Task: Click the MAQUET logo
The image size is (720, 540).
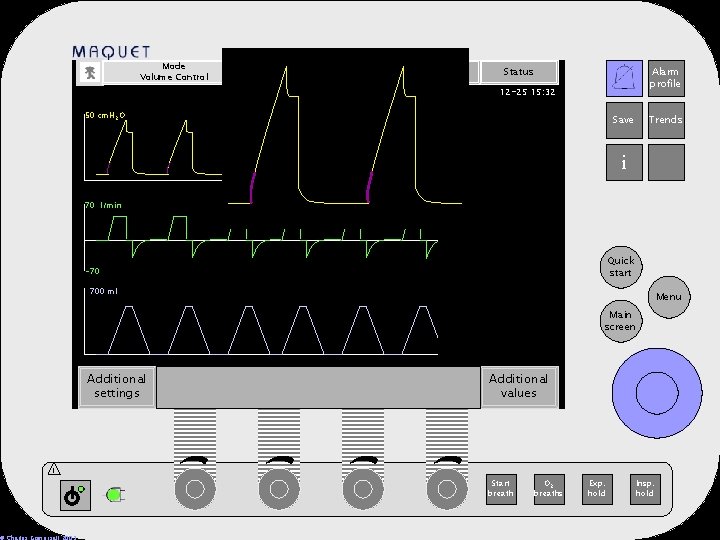Action: [x=111, y=52]
